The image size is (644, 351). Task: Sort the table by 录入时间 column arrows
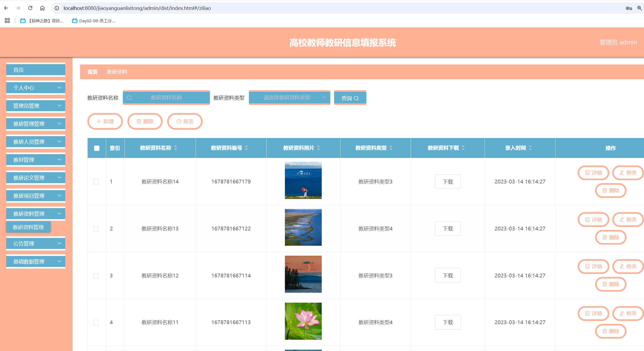530,148
